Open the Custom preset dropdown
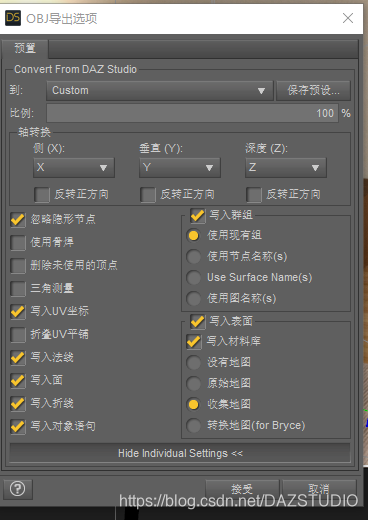The width and height of the screenshot is (368, 520). 160,90
